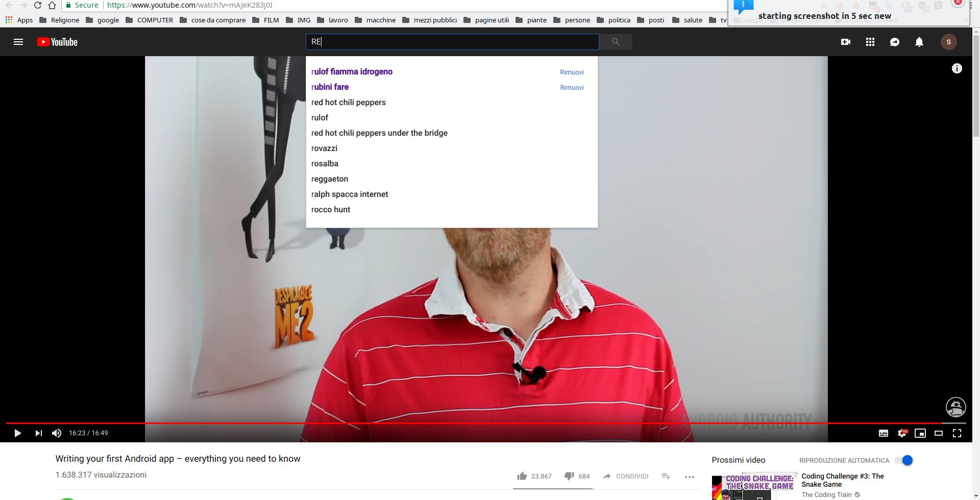
Task: Open the YouTube apps grid
Action: [x=870, y=42]
